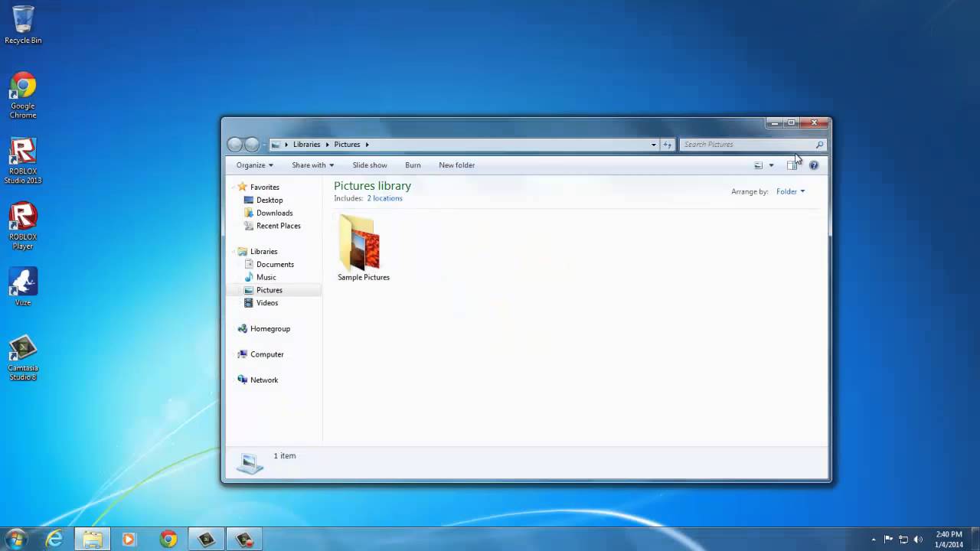Select the Sample Pictures folder
980x551 pixels.
(363, 249)
